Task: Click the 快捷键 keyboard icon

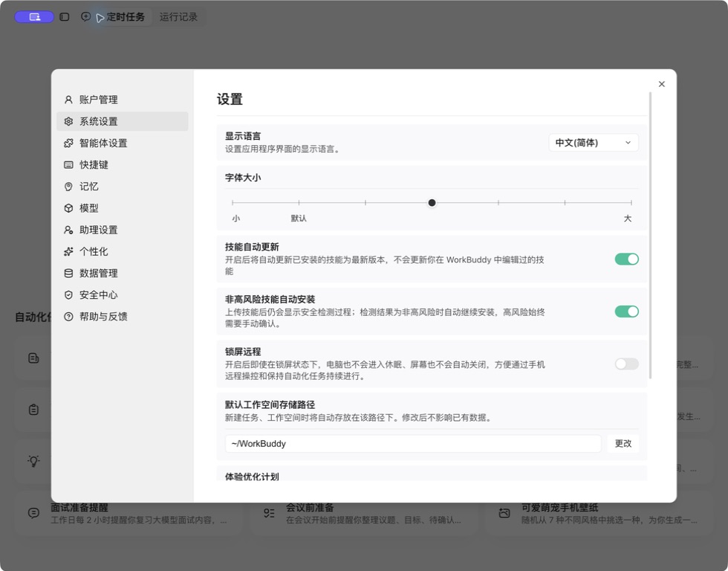Action: click(x=68, y=164)
